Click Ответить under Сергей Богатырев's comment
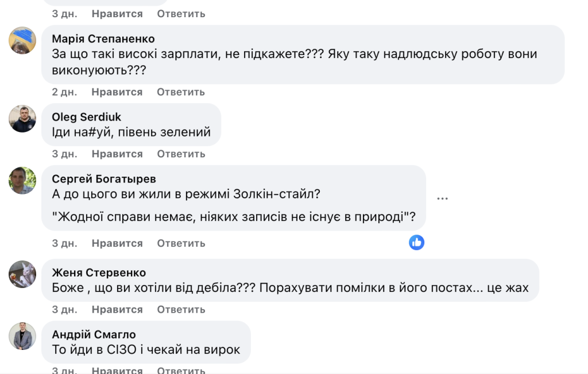 181,243
